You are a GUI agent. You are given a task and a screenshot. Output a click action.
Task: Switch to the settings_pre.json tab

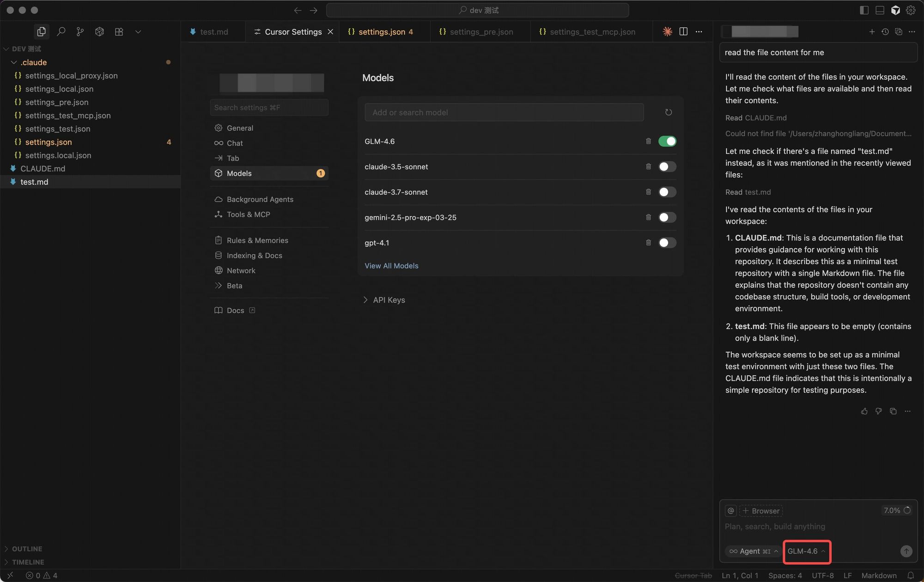tap(481, 31)
